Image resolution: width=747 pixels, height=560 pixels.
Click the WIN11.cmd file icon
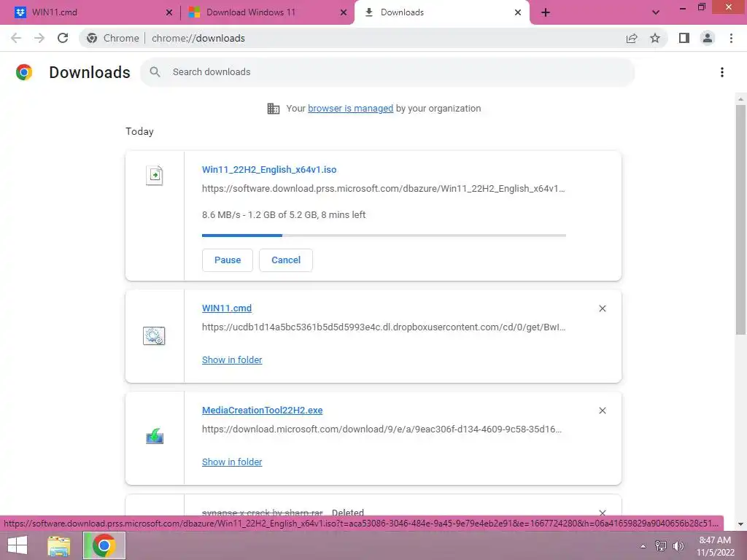154,335
